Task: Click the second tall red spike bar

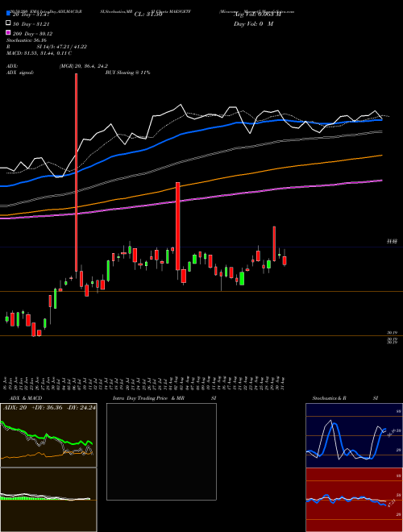Action: [178, 227]
